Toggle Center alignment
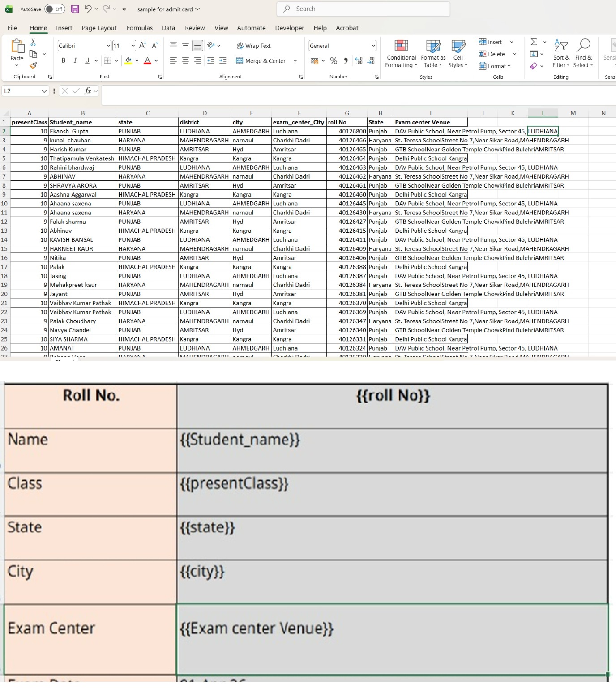The image size is (616, 697). (185, 60)
